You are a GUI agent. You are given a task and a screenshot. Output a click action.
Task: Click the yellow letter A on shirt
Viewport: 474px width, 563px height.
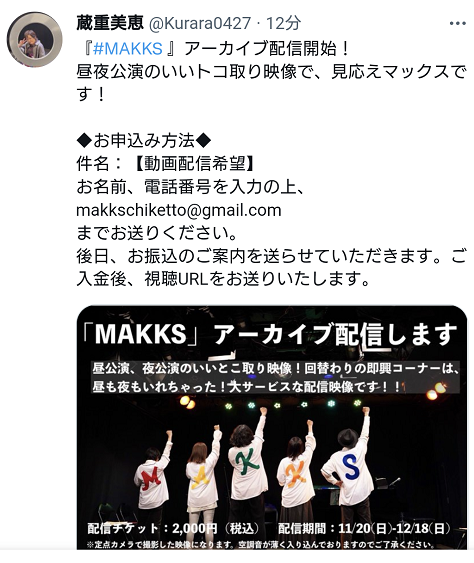click(200, 479)
